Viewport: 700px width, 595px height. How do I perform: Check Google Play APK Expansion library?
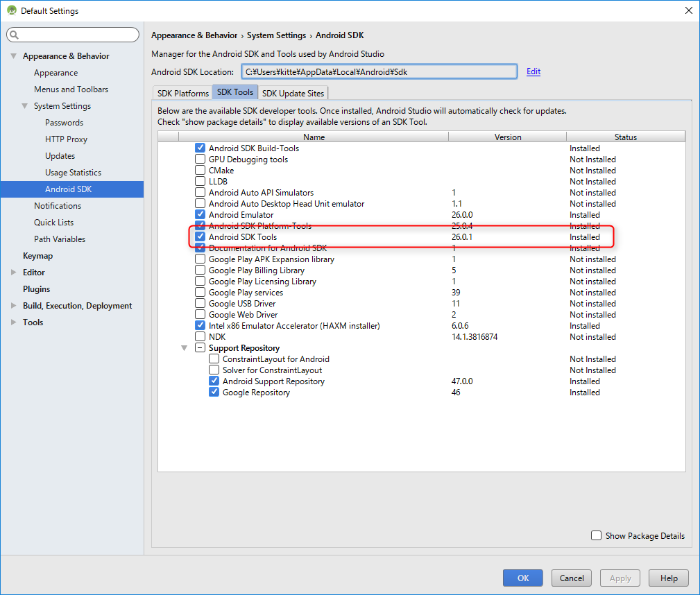tap(200, 259)
